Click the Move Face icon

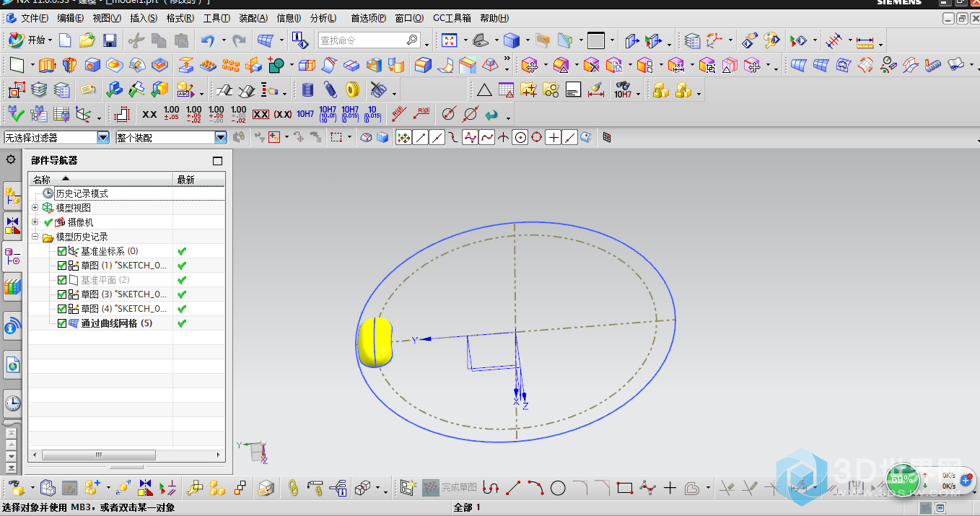click(530, 66)
